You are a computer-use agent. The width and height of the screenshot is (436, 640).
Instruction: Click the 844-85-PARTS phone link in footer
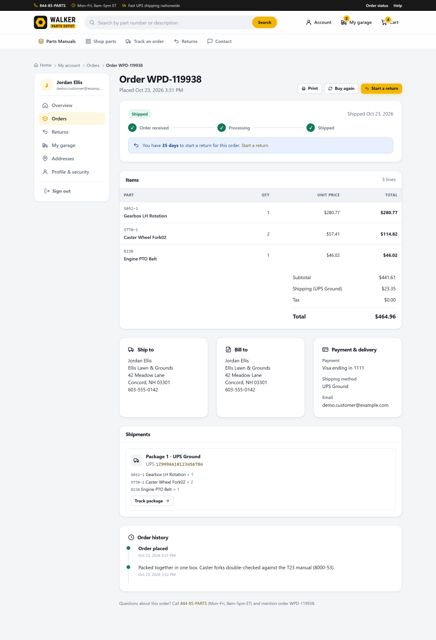click(194, 603)
